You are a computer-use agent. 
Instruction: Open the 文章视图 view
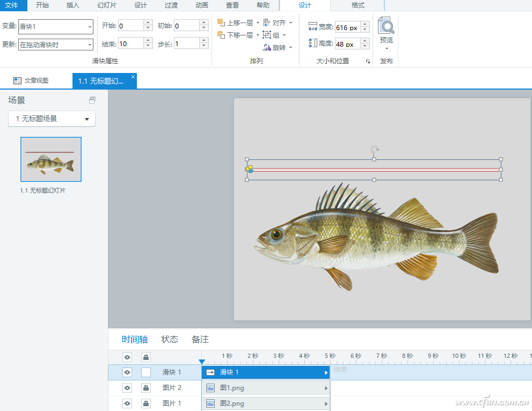[31, 80]
